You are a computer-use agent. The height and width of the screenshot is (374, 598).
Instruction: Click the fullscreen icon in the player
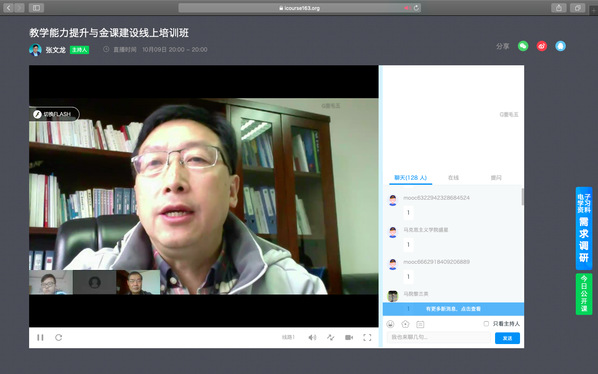(367, 337)
